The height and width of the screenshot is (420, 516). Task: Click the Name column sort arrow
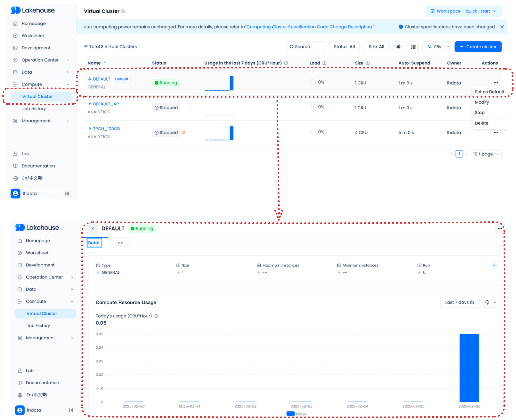point(105,63)
